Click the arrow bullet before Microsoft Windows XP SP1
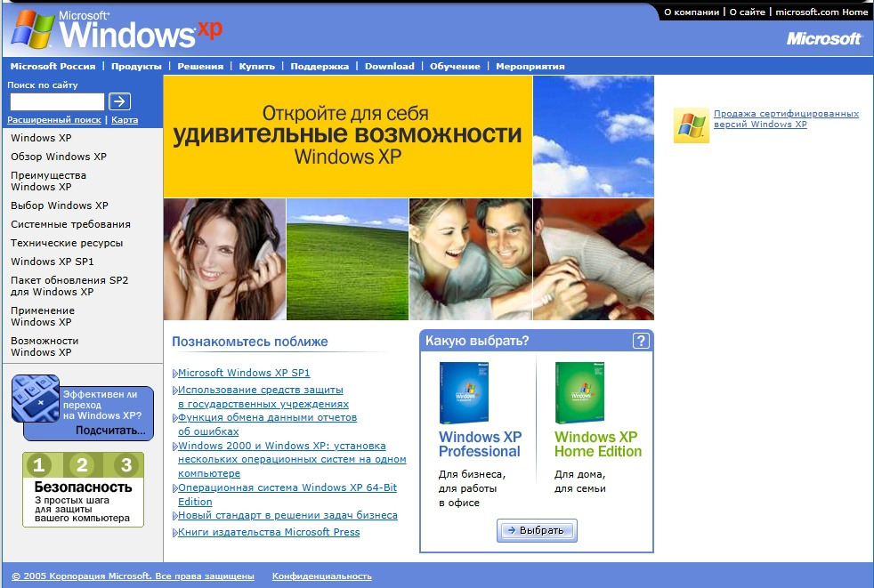Viewport: 874px width, 588px height. pos(175,374)
